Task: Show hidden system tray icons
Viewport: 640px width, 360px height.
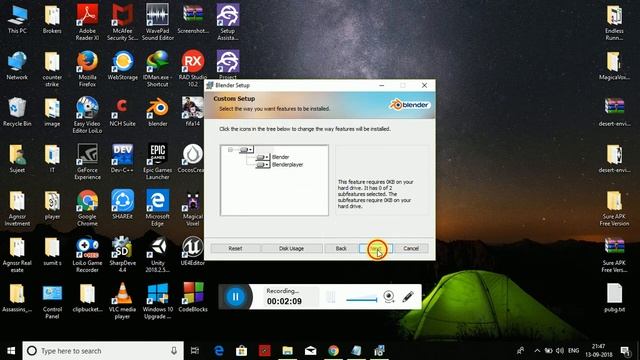Action: tap(537, 351)
